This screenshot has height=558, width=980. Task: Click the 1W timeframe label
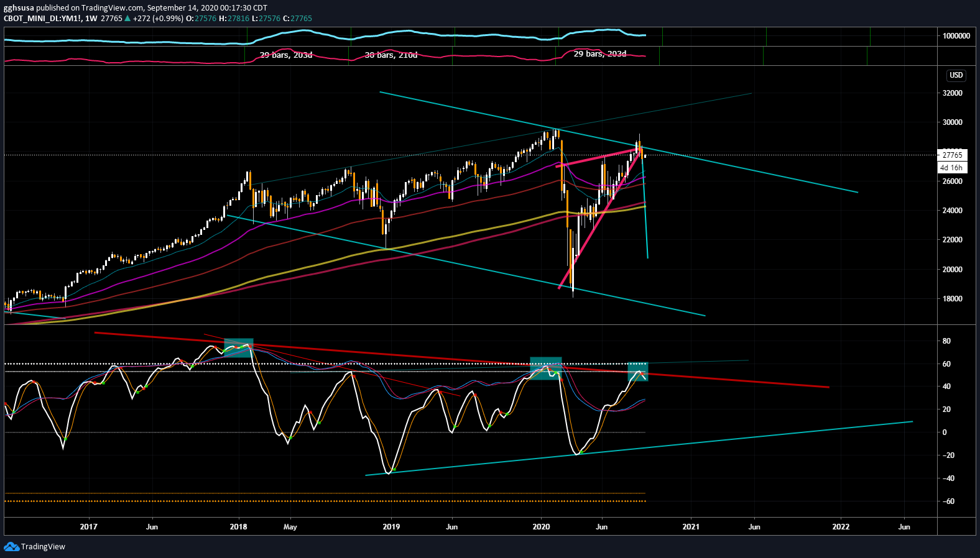coord(91,19)
